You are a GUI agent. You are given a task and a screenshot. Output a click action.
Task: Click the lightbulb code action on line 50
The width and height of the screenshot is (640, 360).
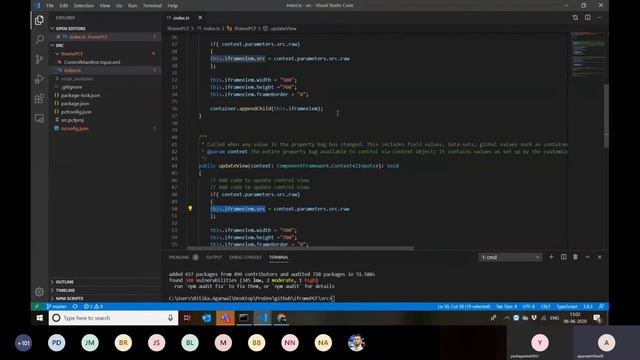click(190, 209)
